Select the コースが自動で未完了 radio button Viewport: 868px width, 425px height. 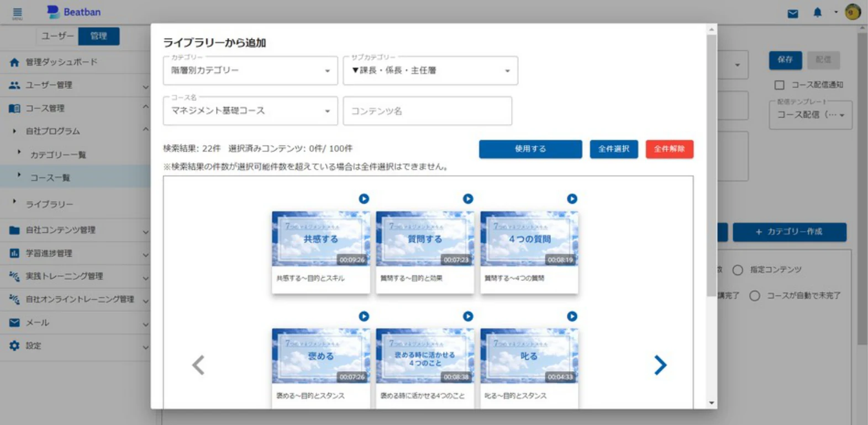tap(755, 296)
